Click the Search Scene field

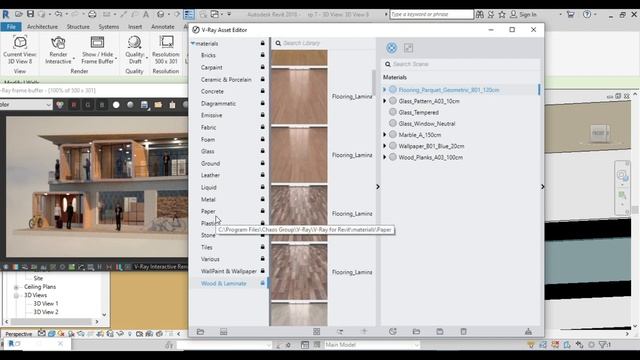pyautogui.click(x=461, y=64)
